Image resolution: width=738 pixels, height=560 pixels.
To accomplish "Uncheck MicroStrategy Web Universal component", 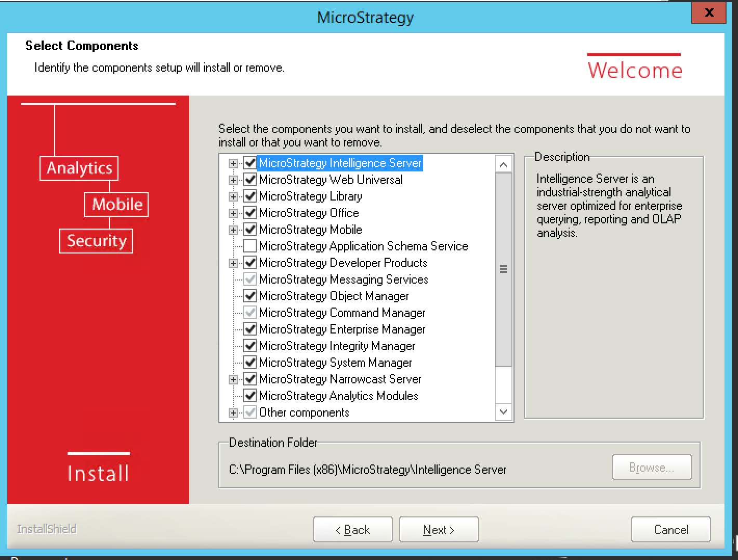I will coord(250,179).
